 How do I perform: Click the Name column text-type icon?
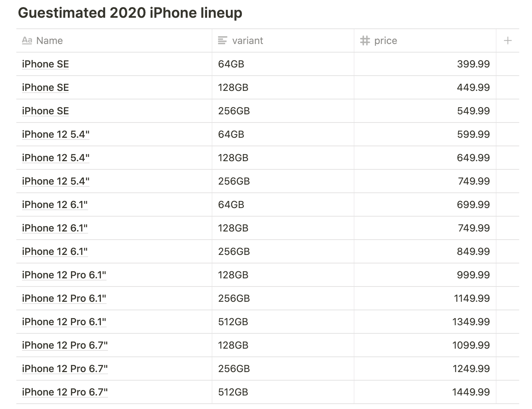tap(27, 40)
